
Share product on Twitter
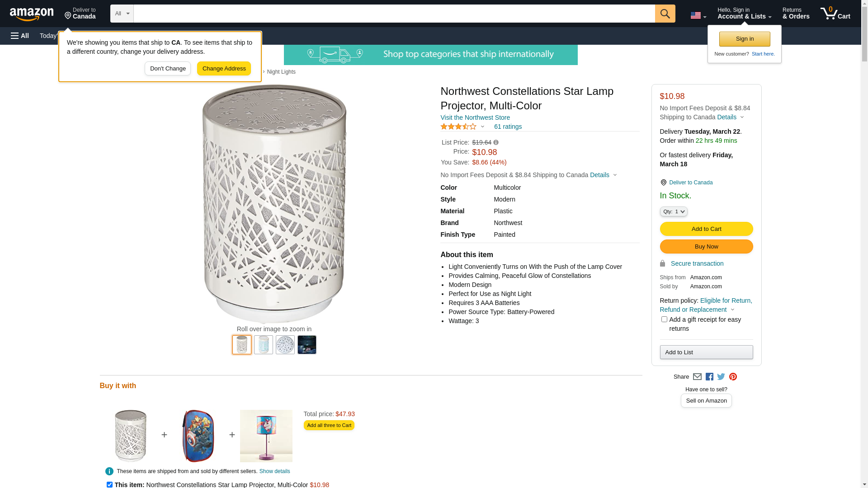tap(721, 377)
